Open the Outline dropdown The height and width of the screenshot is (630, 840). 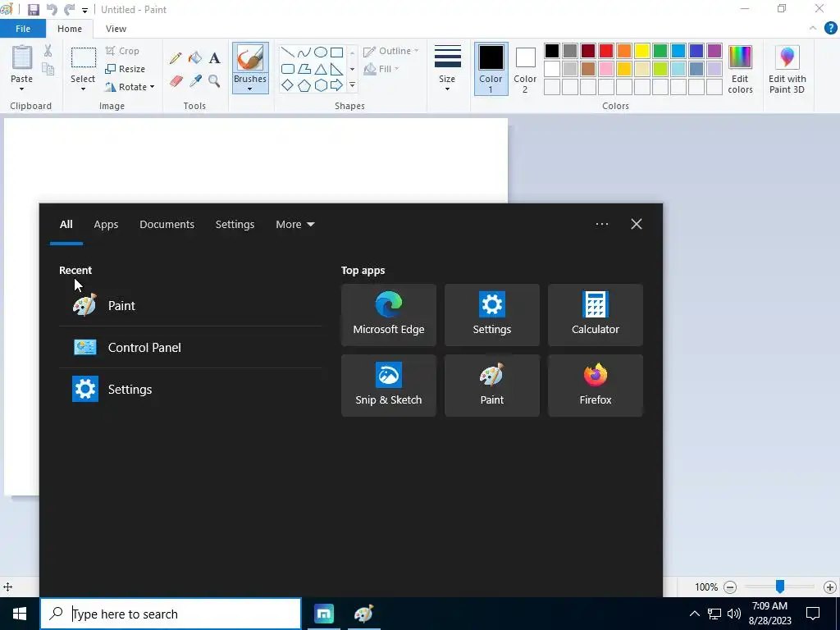tap(391, 51)
